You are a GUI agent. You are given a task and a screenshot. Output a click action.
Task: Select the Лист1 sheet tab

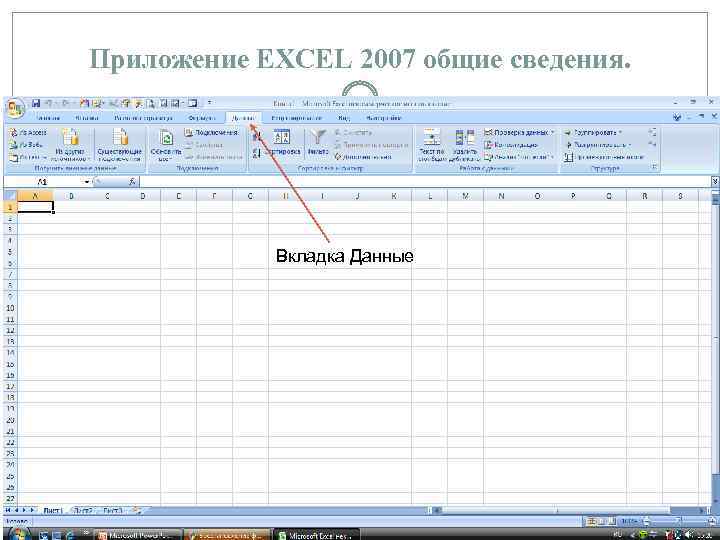[52, 511]
